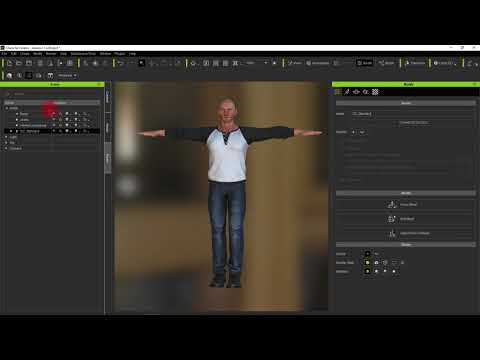Click the highlighted vertical side tab beside the Scene panel
This screenshot has width=480, height=360.
pyautogui.click(x=108, y=158)
